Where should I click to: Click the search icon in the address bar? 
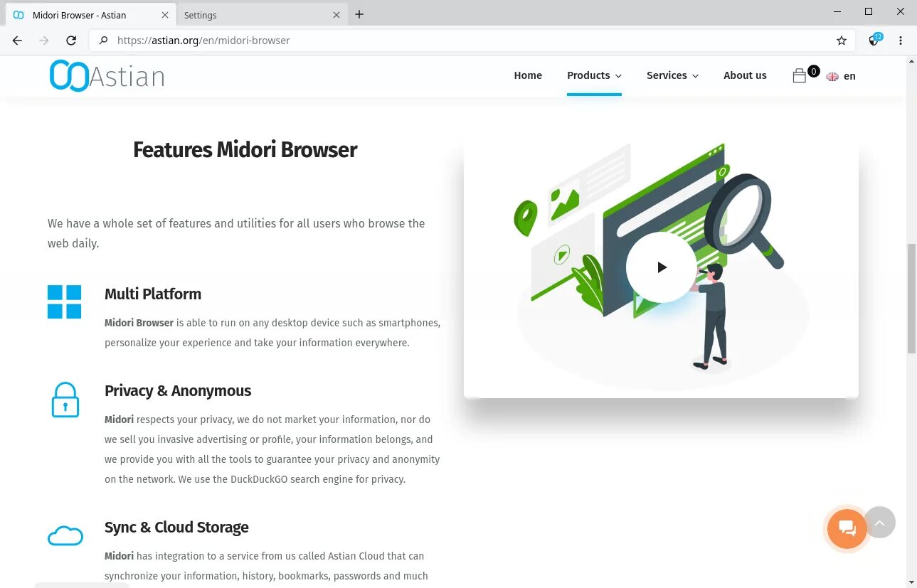103,41
